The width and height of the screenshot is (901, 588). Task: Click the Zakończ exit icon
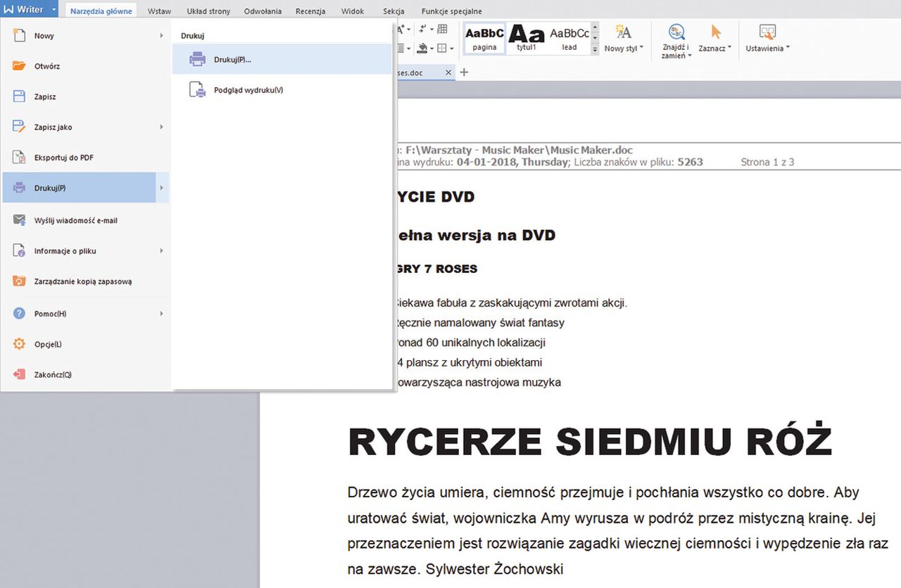pos(20,374)
